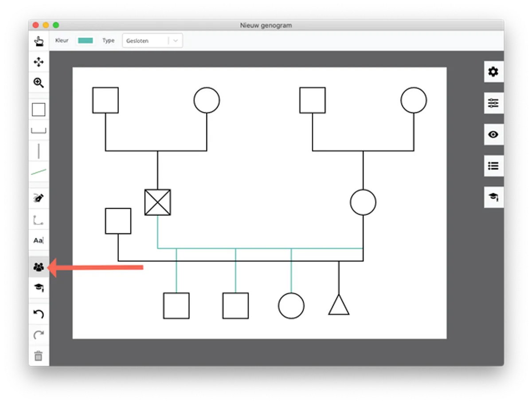Open the list panel on the right

click(493, 166)
